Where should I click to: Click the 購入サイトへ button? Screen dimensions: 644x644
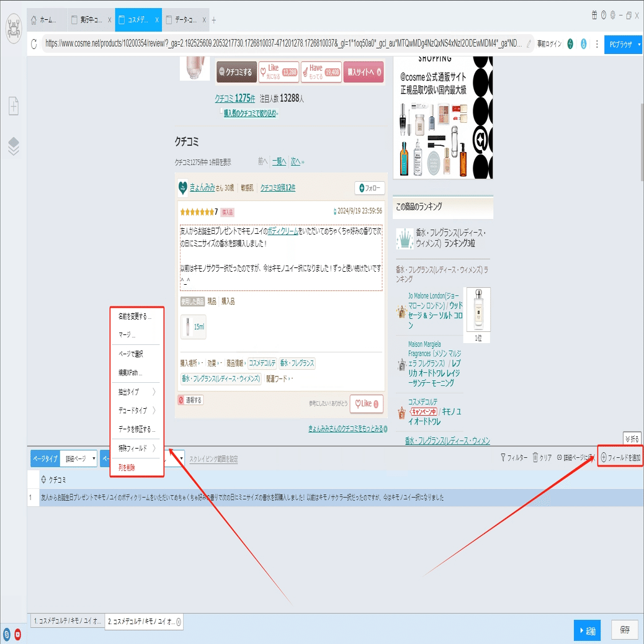click(364, 72)
